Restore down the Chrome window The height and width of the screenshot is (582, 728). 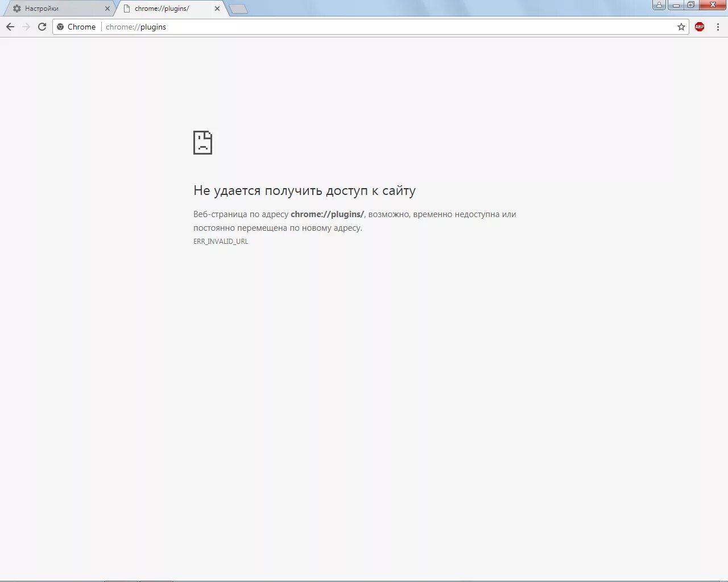[691, 5]
